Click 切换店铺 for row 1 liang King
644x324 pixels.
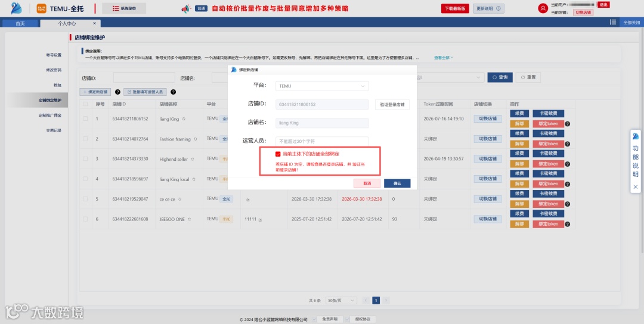[x=488, y=119]
